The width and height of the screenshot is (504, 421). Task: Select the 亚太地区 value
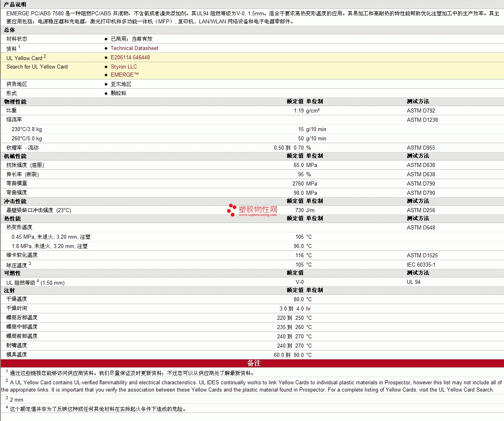tap(121, 84)
